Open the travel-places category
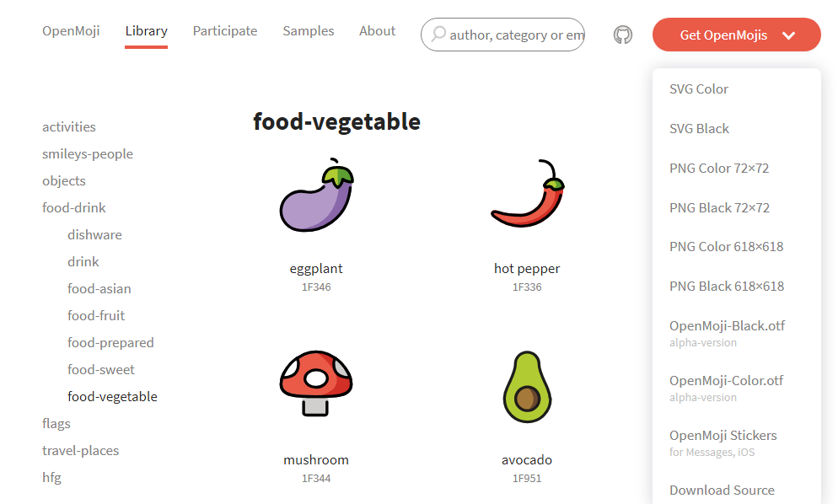The height and width of the screenshot is (504, 838). [x=81, y=451]
